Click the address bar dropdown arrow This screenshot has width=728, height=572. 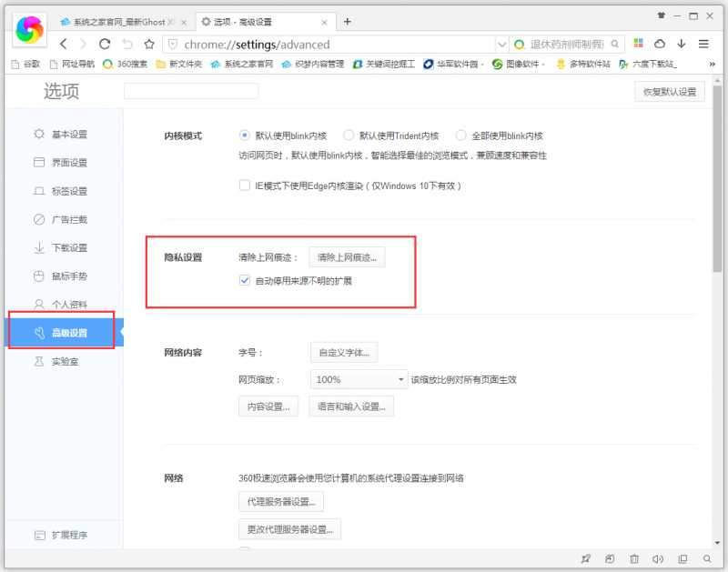pos(502,44)
